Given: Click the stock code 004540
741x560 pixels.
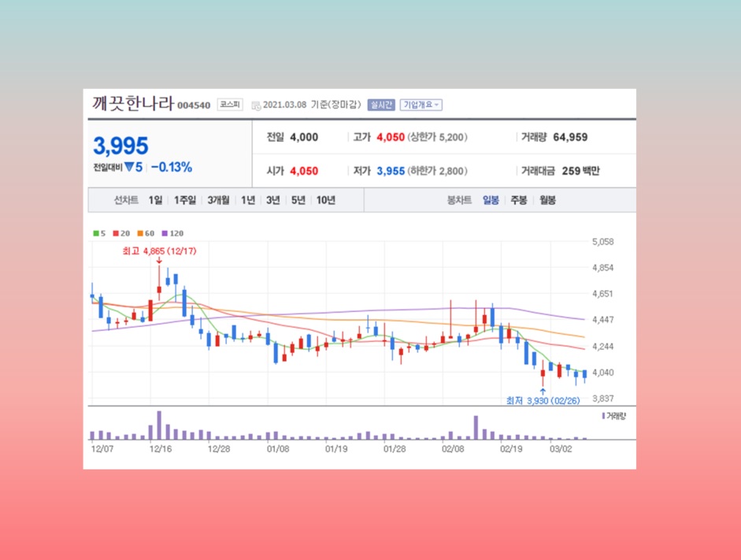Looking at the screenshot, I should [194, 106].
